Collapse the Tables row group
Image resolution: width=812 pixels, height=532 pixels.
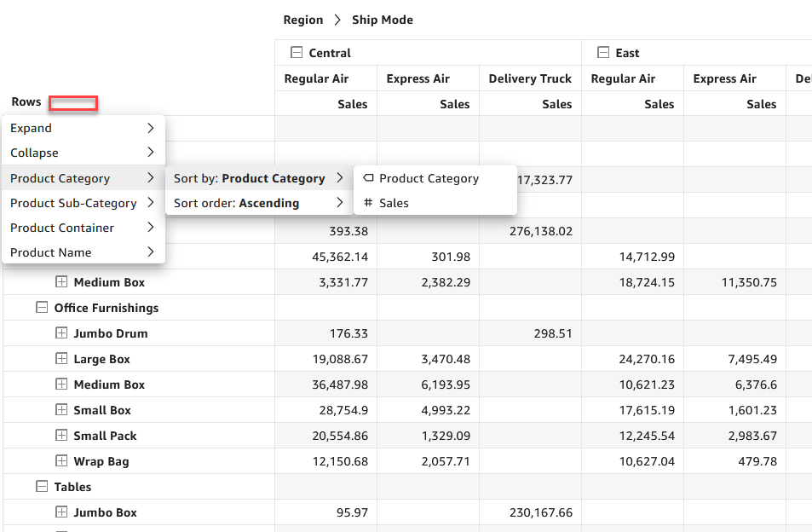42,487
